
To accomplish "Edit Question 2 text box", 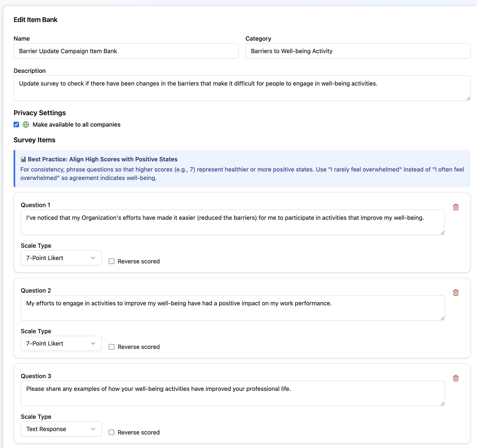I will [x=232, y=308].
